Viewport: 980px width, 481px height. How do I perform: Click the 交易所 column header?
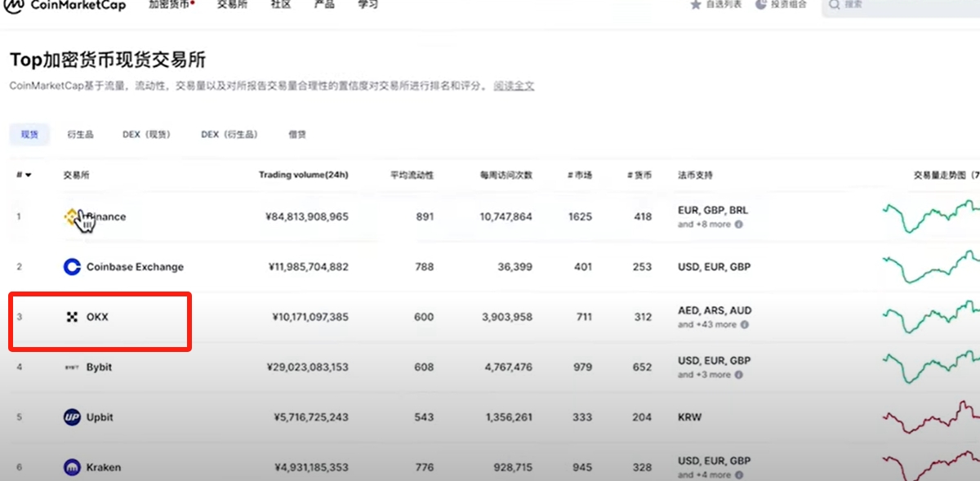[x=77, y=175]
